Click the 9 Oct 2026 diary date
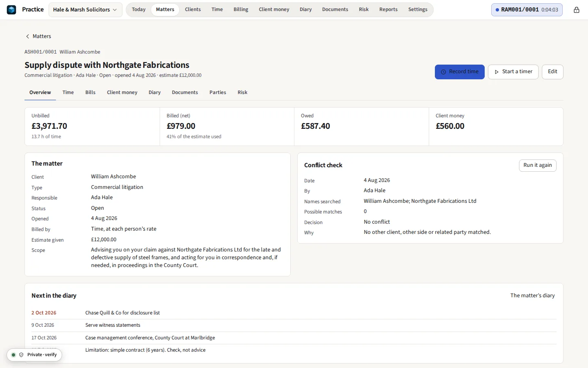This screenshot has width=588, height=368. tap(43, 325)
